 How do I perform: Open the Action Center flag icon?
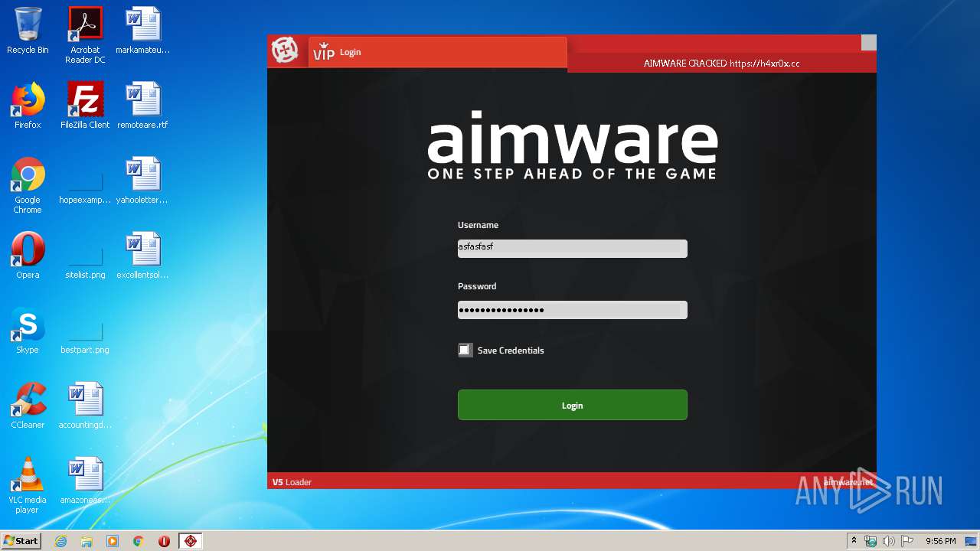pos(907,541)
